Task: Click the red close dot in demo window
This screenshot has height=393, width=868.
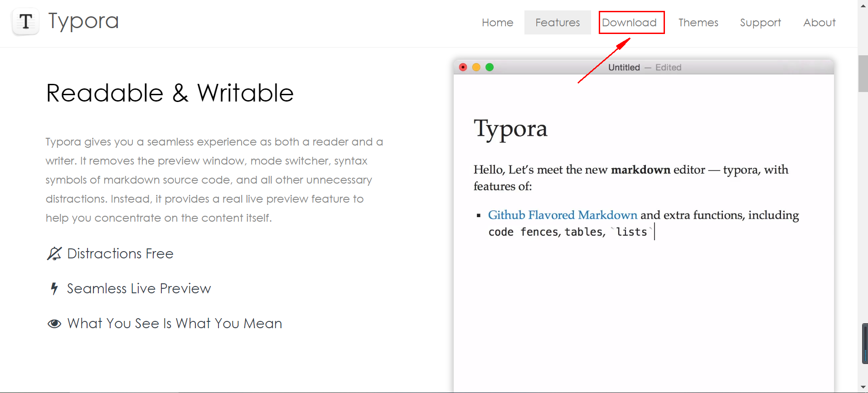Action: pos(463,67)
